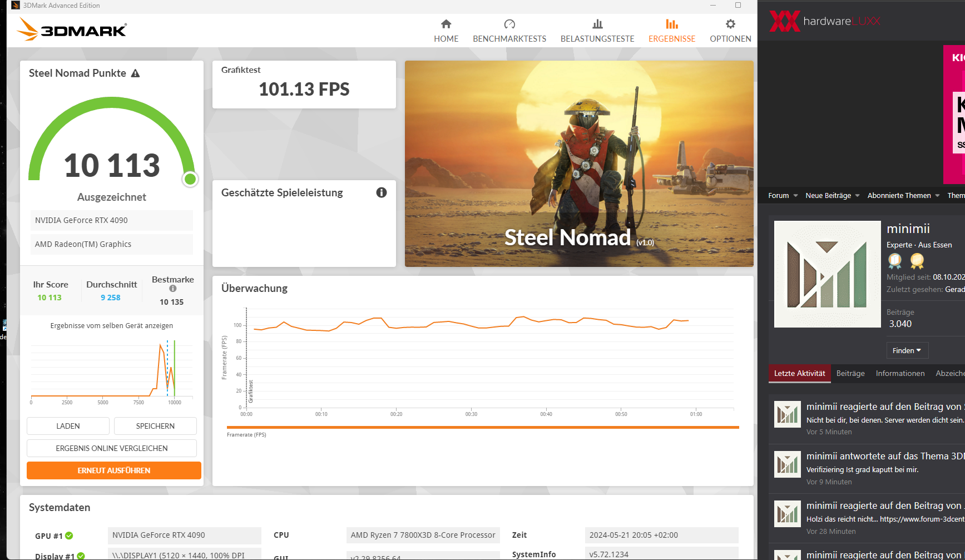Click the green score gauge indicator dot
965x560 pixels.
[190, 179]
